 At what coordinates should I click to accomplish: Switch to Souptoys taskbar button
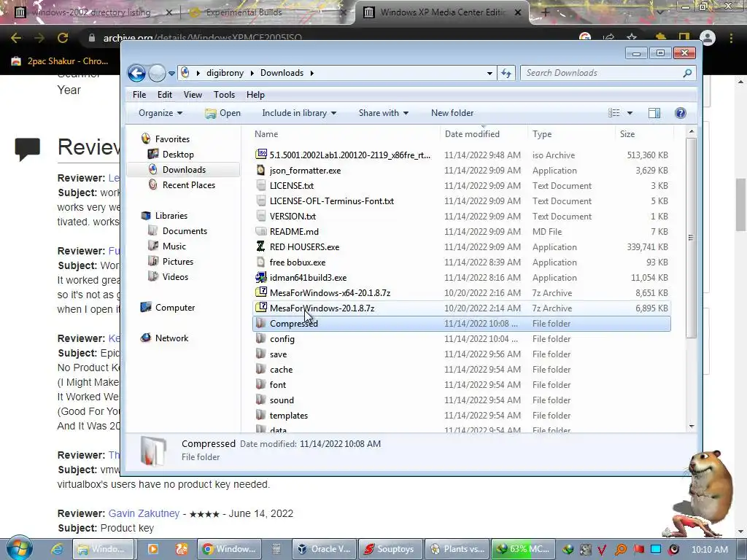tap(390, 549)
